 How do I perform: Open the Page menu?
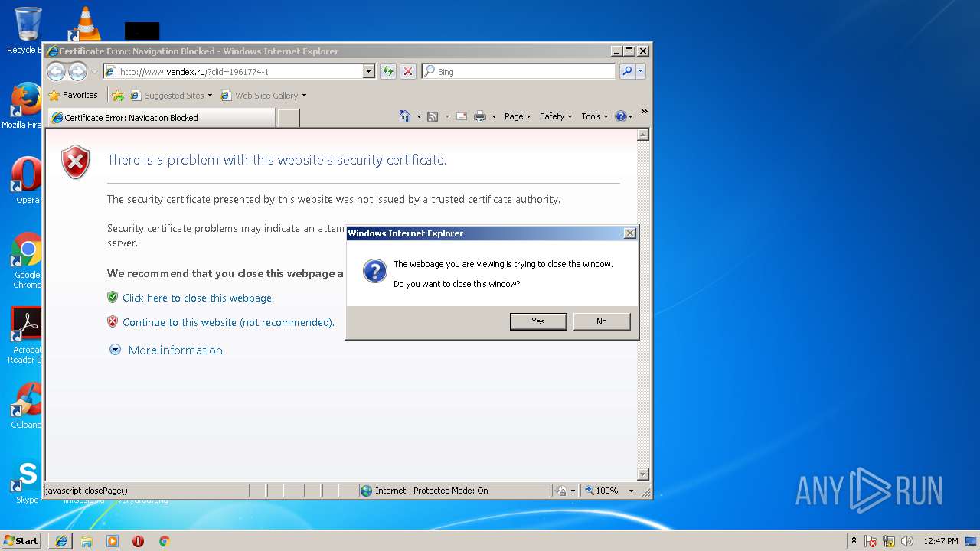518,116
